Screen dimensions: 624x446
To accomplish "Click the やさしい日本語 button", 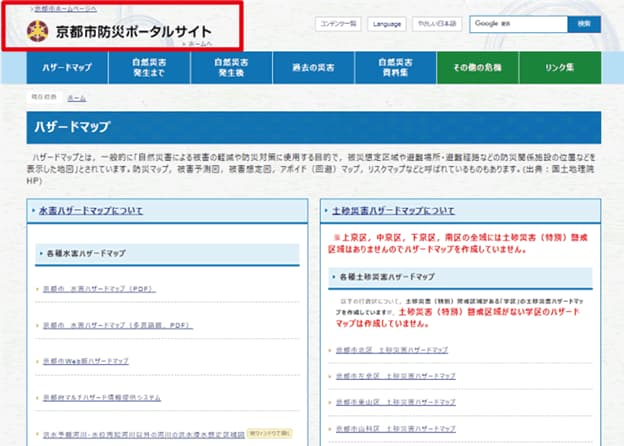I will coord(437,24).
